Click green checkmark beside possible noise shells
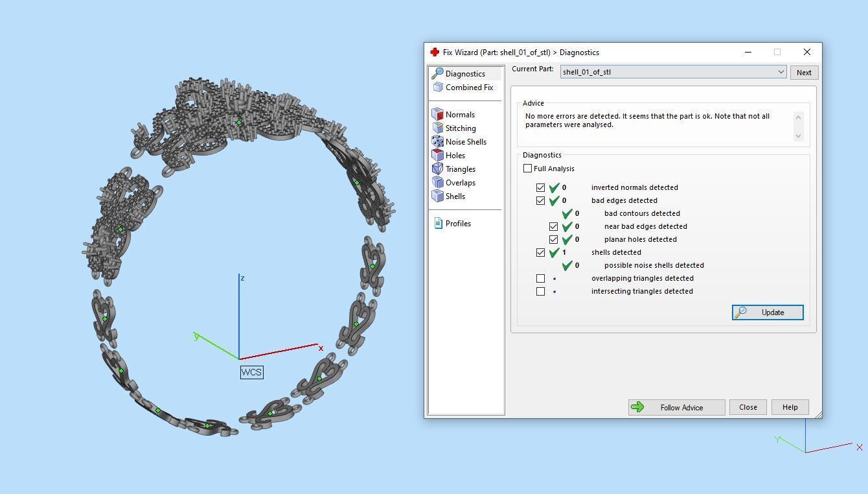Screen dimensions: 868x494 coord(567,265)
